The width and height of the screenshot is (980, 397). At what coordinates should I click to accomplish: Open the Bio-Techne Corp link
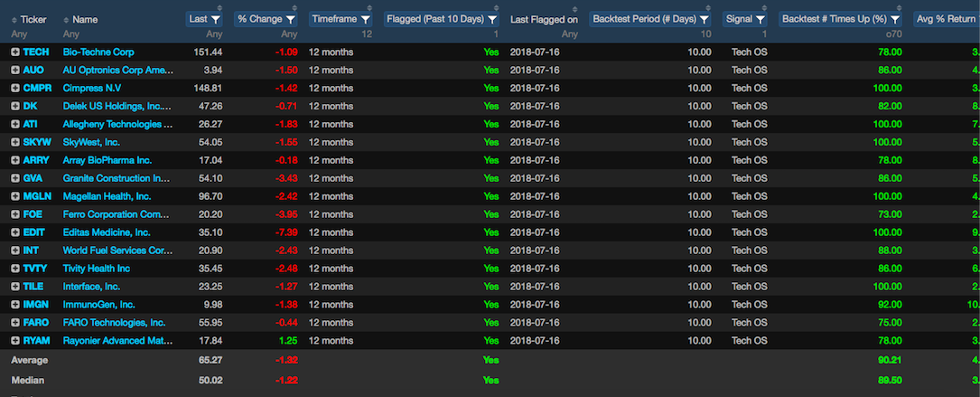(98, 52)
